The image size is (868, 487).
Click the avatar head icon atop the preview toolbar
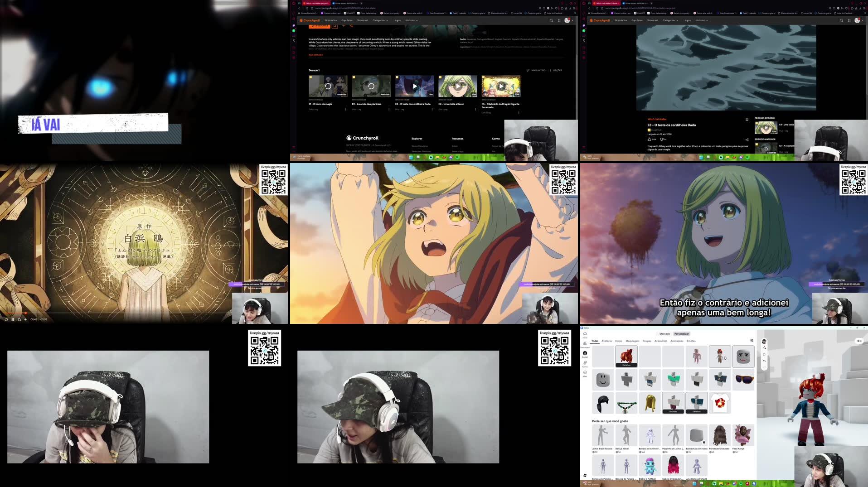(764, 341)
